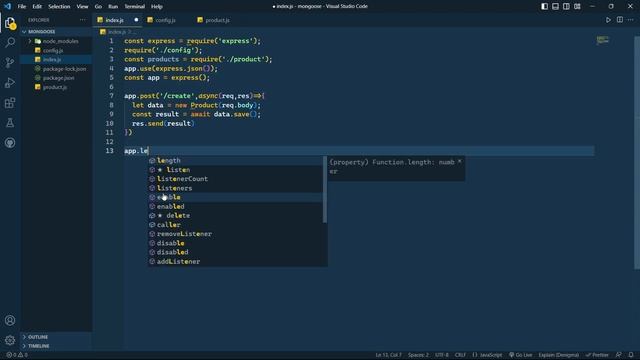Viewport: 640px width, 360px height.
Task: Close the suggestion details popup
Action: (460, 162)
